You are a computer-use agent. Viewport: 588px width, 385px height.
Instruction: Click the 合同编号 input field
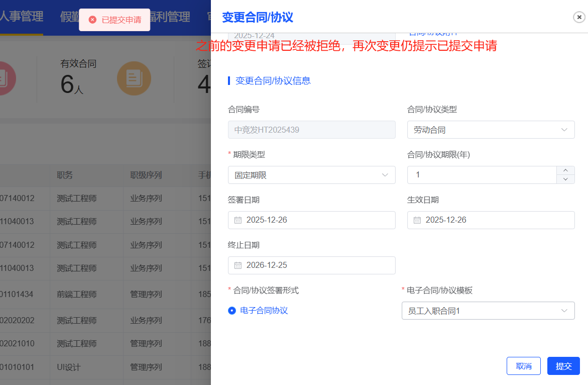[311, 130]
